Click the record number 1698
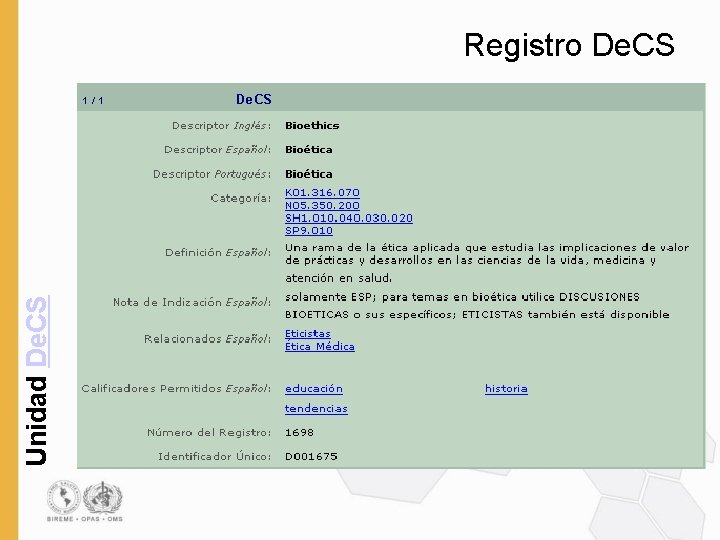Screen dimensions: 720x540 [x=299, y=433]
